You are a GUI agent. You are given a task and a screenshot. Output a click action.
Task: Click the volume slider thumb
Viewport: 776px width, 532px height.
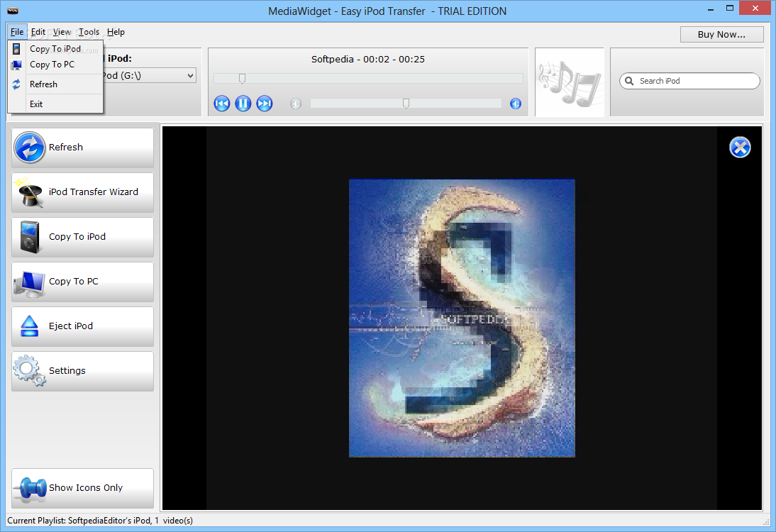coord(406,103)
